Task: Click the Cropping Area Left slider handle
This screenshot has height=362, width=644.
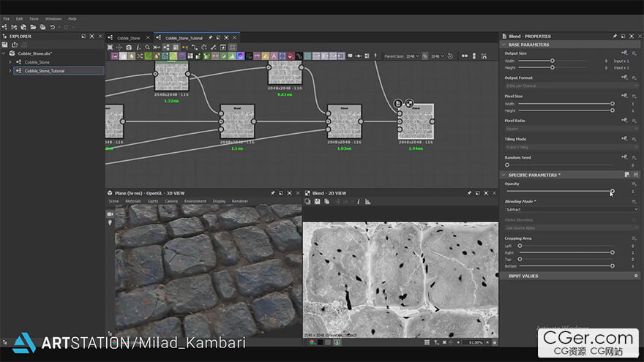Action: coord(520,246)
